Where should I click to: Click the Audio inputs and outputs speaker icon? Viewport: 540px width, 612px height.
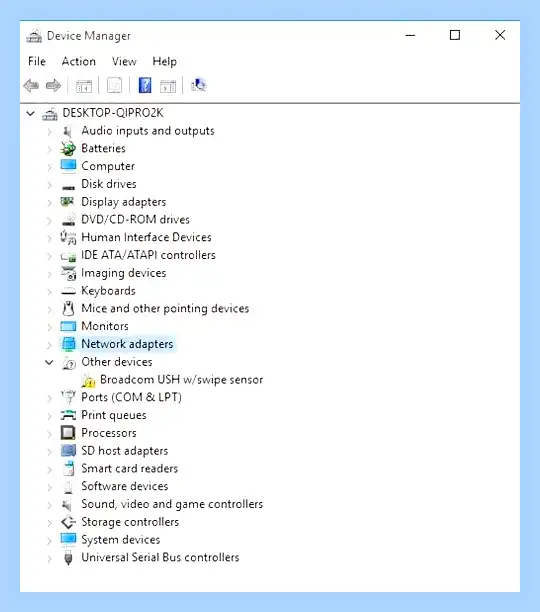click(68, 131)
